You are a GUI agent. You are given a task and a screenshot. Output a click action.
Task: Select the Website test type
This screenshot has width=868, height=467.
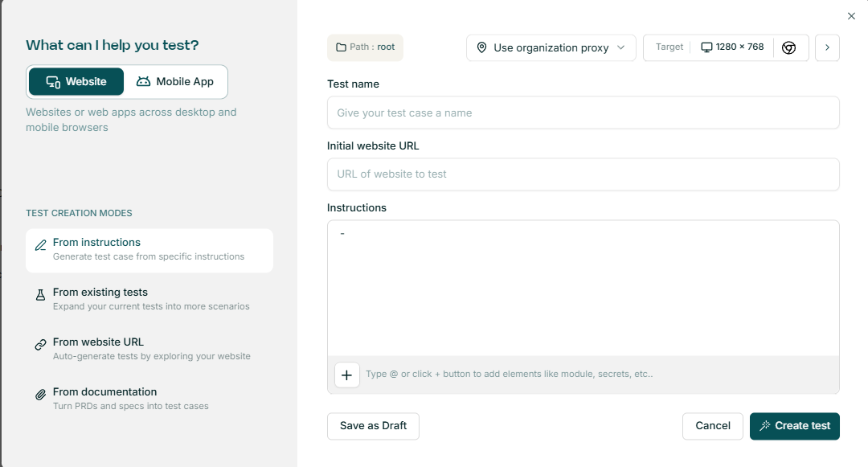click(76, 82)
